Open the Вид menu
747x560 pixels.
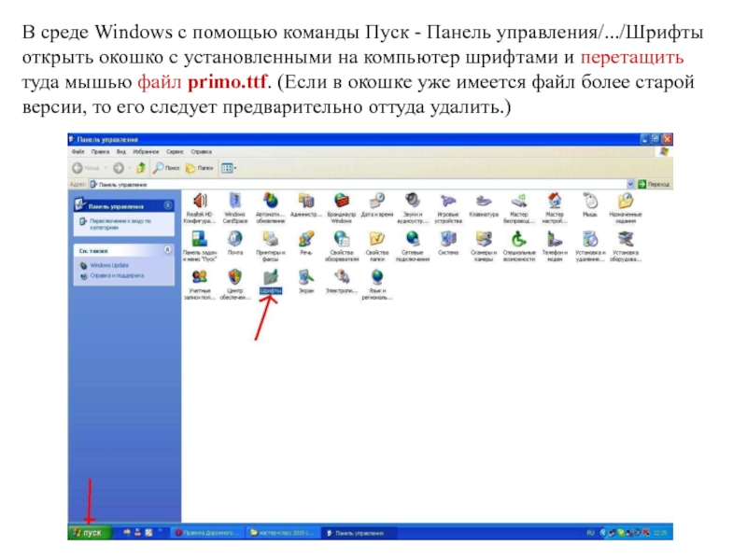pyautogui.click(x=121, y=152)
